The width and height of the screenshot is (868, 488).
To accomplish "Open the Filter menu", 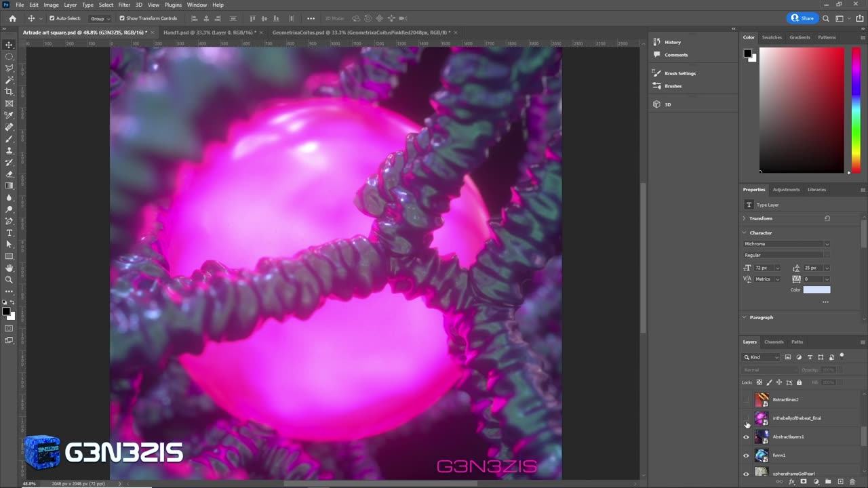I will (x=124, y=5).
